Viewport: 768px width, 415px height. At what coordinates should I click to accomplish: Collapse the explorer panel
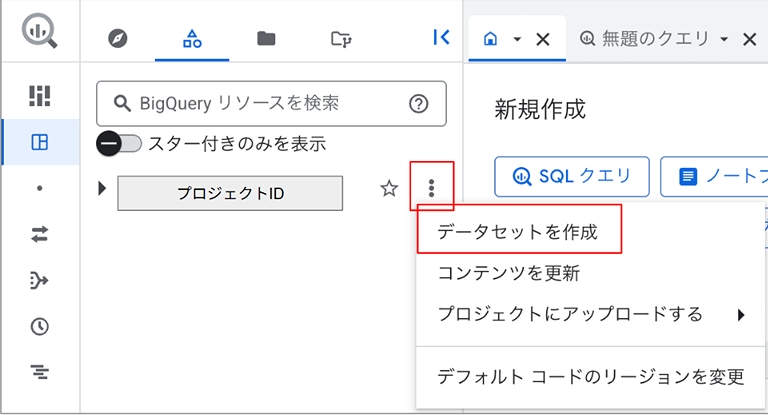[441, 37]
